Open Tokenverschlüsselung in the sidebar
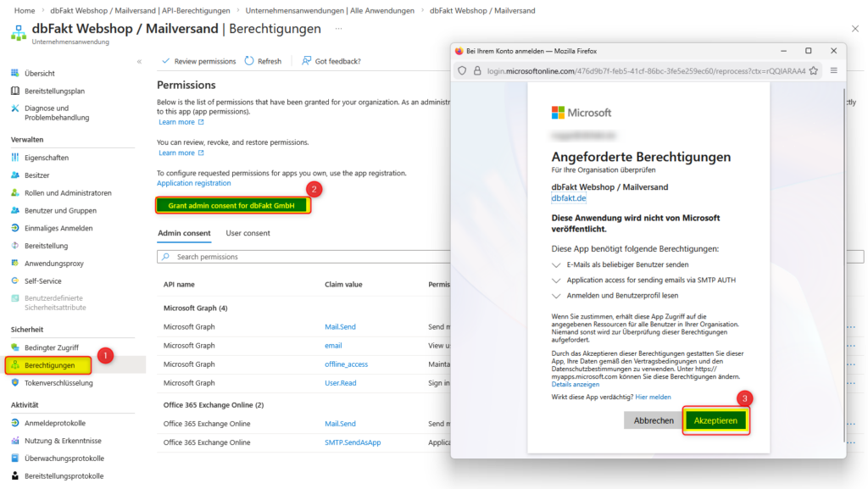This screenshot has height=489, width=868. (x=58, y=383)
